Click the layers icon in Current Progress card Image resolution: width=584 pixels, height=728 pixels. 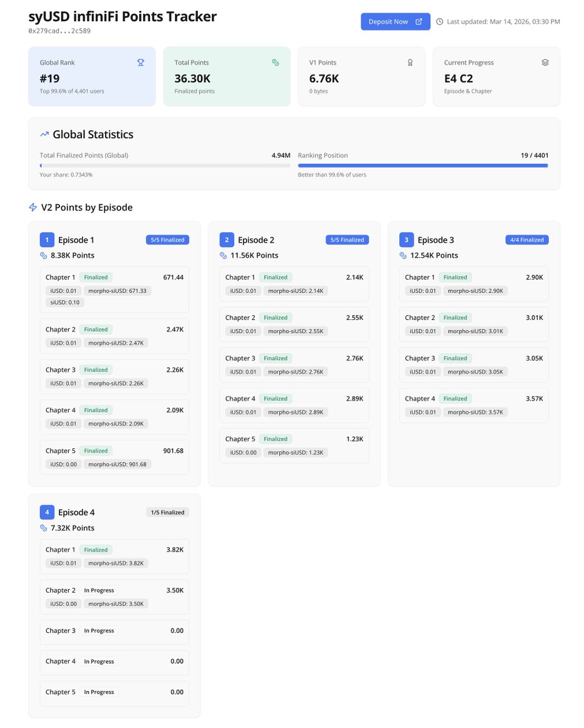[x=545, y=62]
